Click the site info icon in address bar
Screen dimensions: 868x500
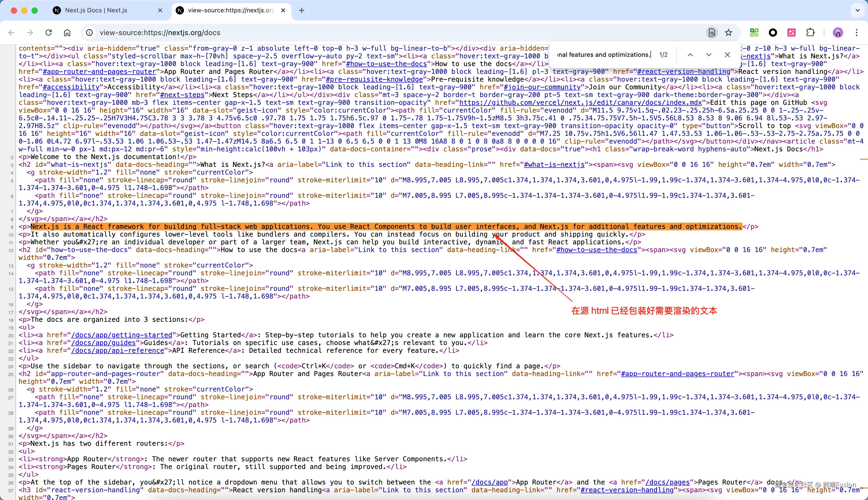pos(89,33)
